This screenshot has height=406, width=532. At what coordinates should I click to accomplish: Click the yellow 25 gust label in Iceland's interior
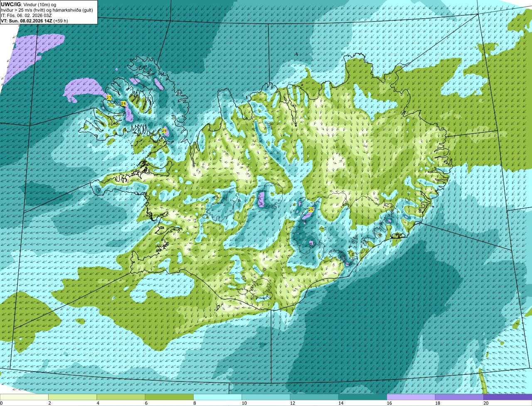(x=310, y=210)
